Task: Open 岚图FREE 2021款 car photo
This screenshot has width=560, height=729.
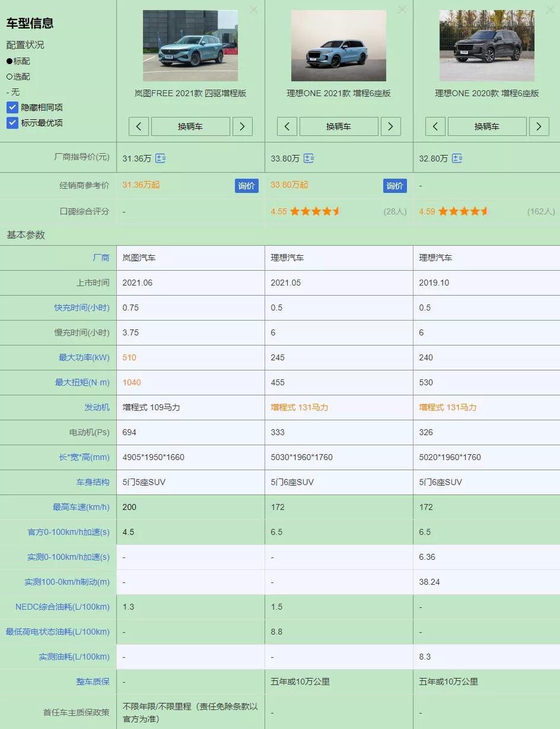Action: click(190, 46)
